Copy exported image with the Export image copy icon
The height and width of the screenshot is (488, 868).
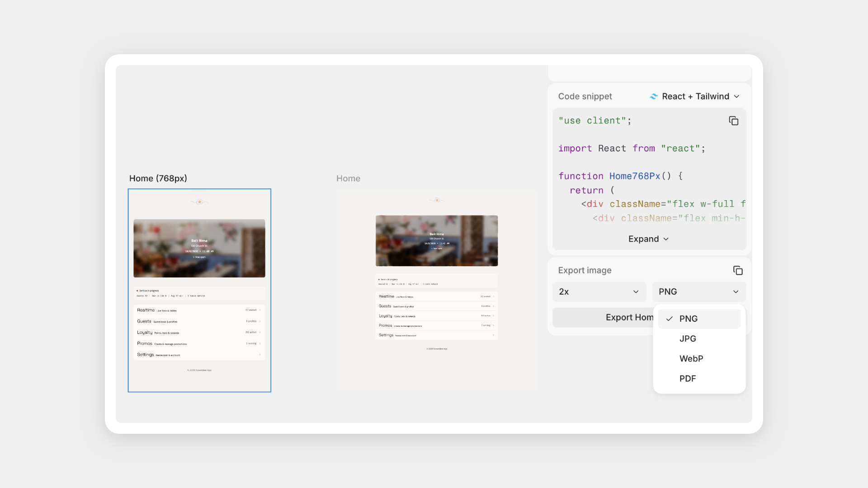pyautogui.click(x=738, y=270)
